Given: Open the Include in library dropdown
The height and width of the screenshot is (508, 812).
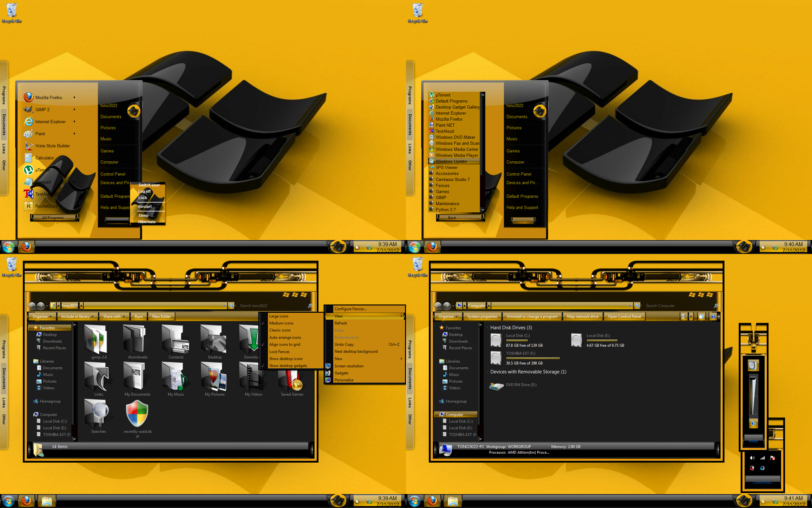Looking at the screenshot, I should 77,317.
